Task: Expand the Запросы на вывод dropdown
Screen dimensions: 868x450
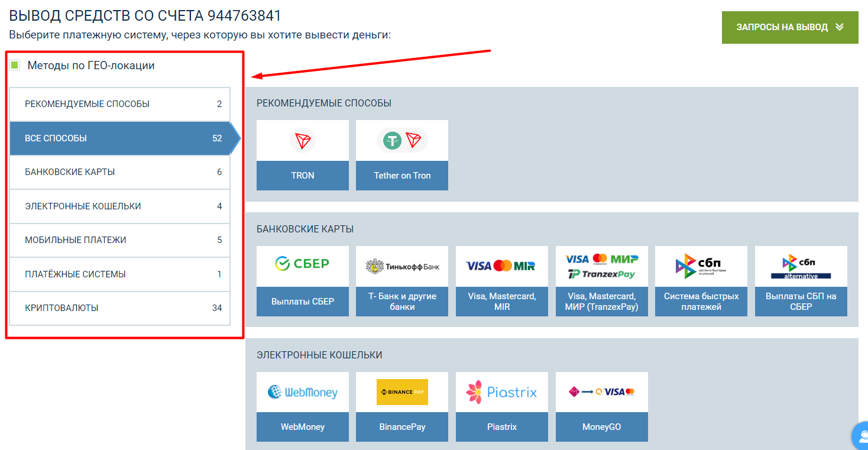Action: [789, 27]
